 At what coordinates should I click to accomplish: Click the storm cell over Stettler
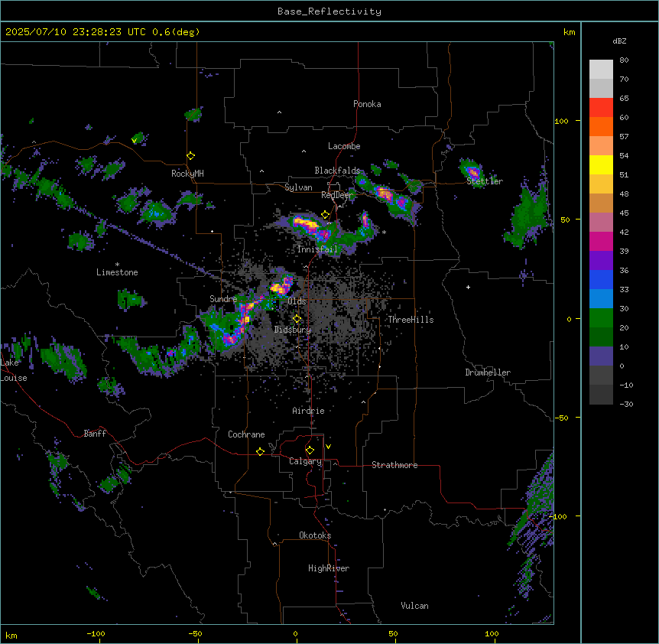tap(472, 172)
